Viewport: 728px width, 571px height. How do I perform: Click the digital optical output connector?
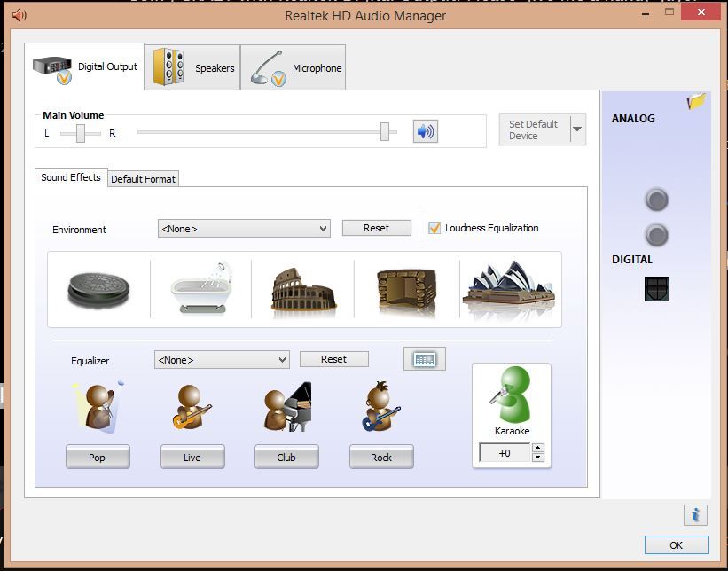coord(657,289)
